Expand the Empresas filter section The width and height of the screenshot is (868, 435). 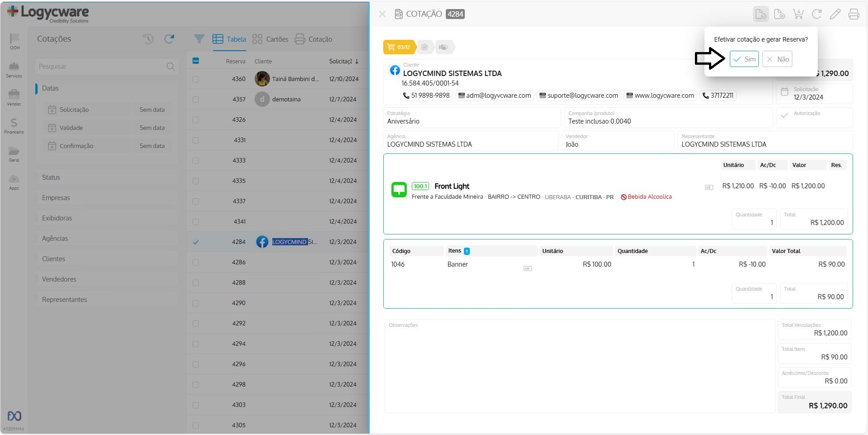click(107, 198)
